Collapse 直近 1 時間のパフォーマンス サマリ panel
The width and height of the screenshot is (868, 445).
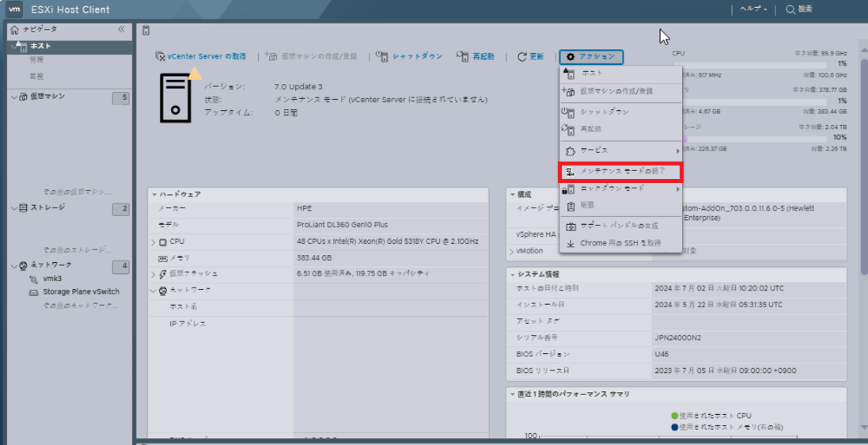pos(513,394)
